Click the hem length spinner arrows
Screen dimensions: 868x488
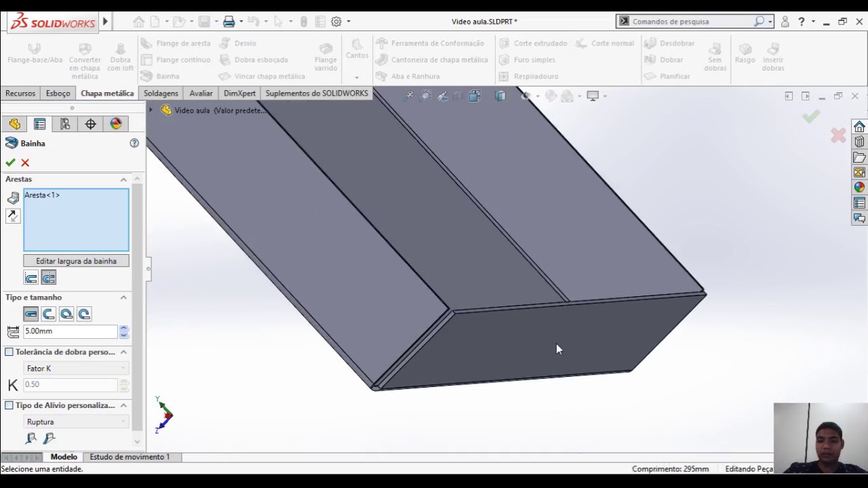point(123,331)
